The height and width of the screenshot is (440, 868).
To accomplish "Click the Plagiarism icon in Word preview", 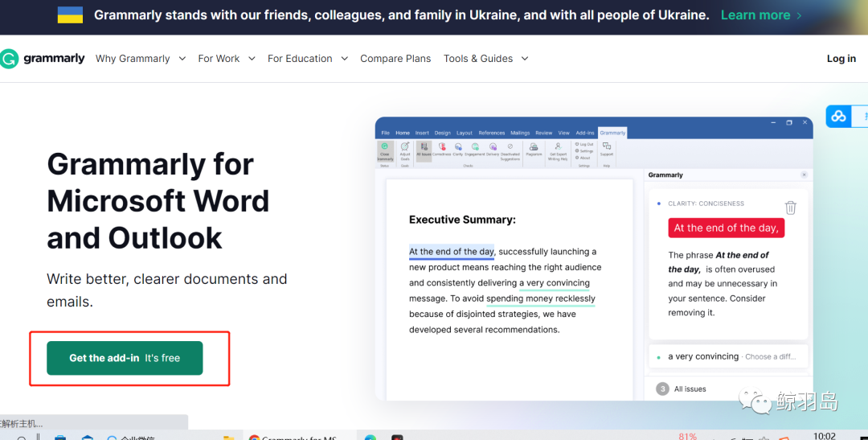I will click(534, 149).
